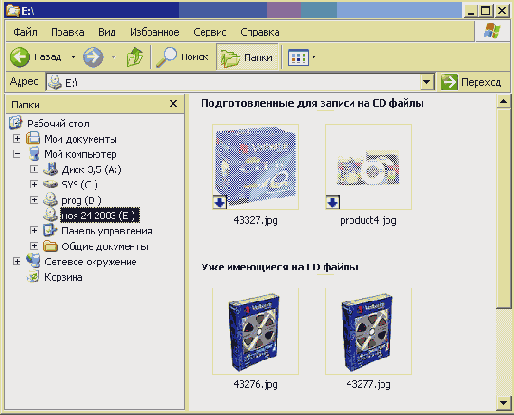
Task: Click group header 'Уже имеющиеся на CD файлы'
Action: 280,267
